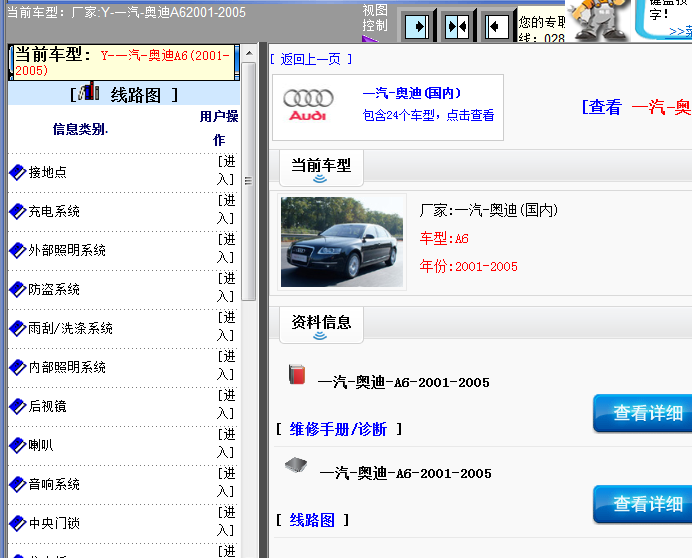Open the 线路图 link in 资料信息
Screen dimensions: 692x558
[312, 520]
